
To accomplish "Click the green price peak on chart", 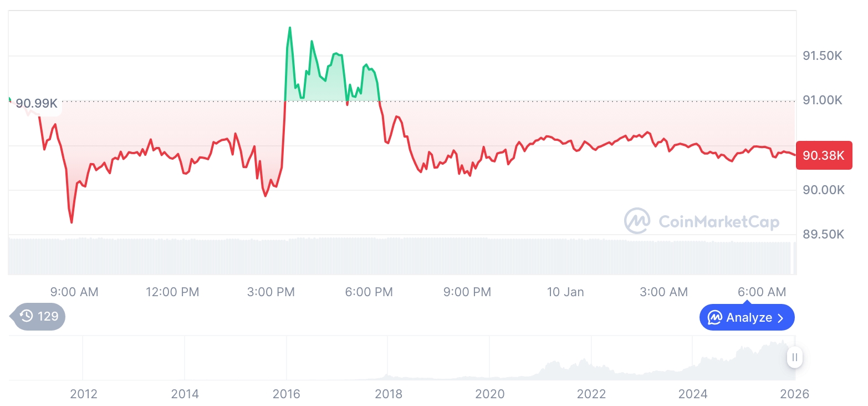I will (x=290, y=27).
